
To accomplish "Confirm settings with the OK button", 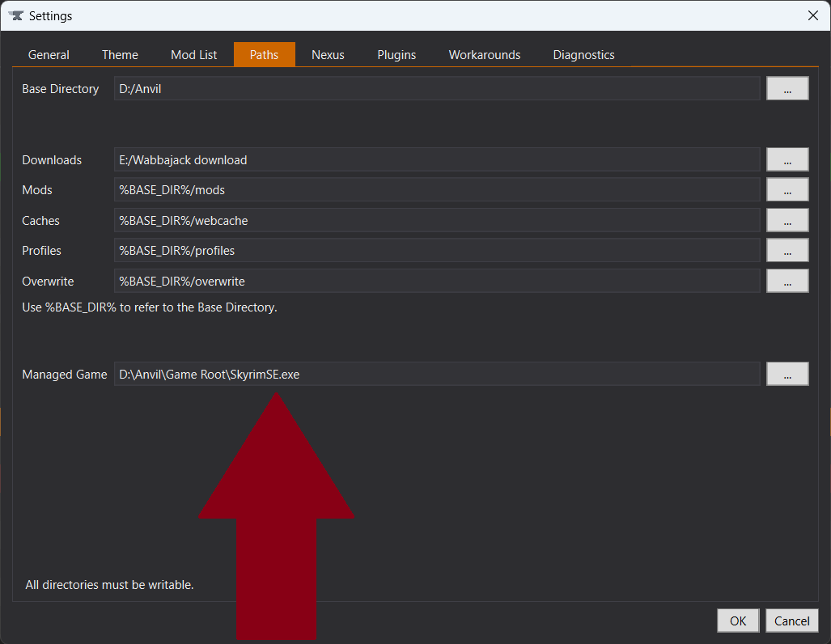I will [738, 621].
